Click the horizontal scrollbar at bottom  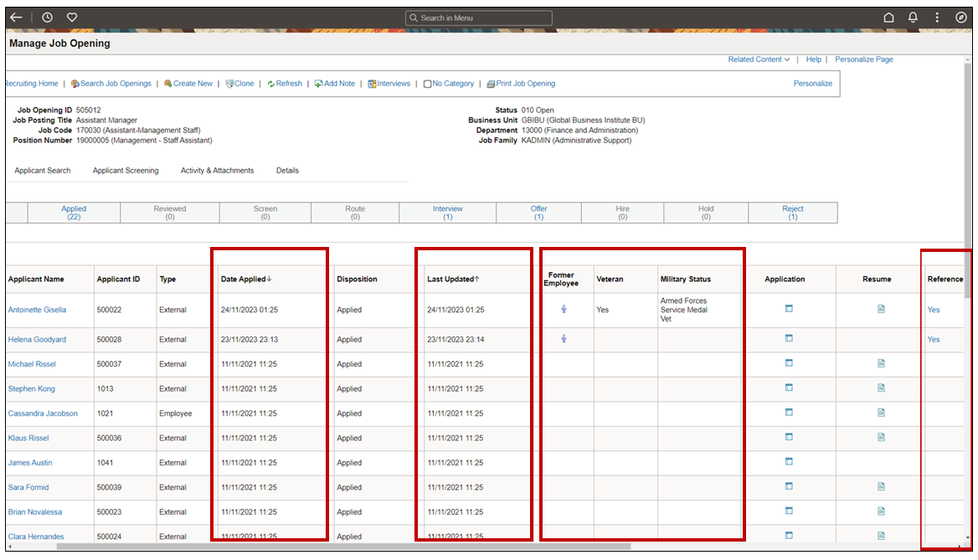(x=343, y=547)
